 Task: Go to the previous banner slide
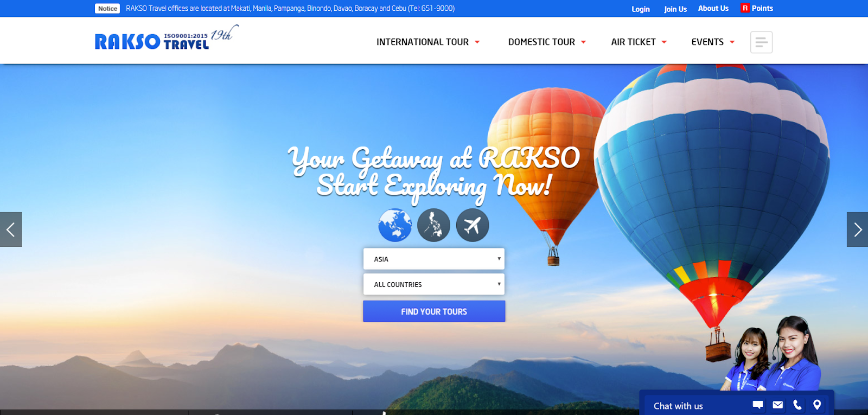click(11, 229)
